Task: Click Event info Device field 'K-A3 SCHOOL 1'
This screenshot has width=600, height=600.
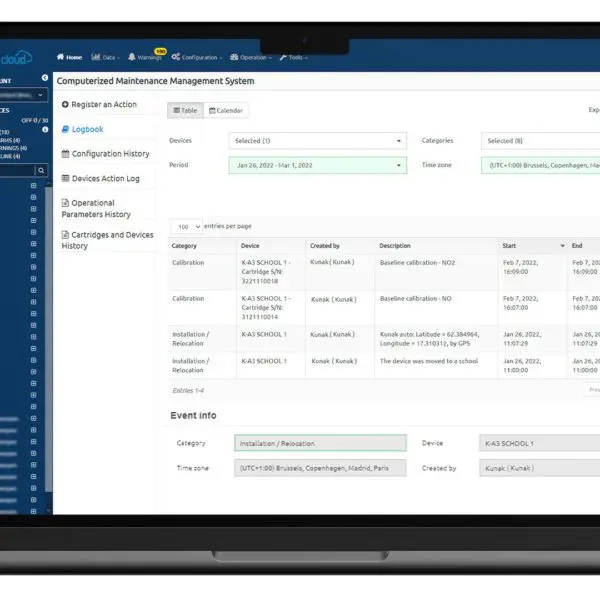Action: [x=540, y=443]
